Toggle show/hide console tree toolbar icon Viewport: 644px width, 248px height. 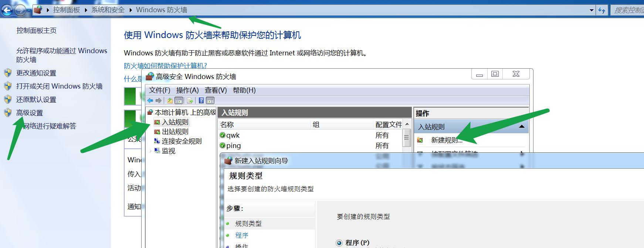tap(179, 100)
